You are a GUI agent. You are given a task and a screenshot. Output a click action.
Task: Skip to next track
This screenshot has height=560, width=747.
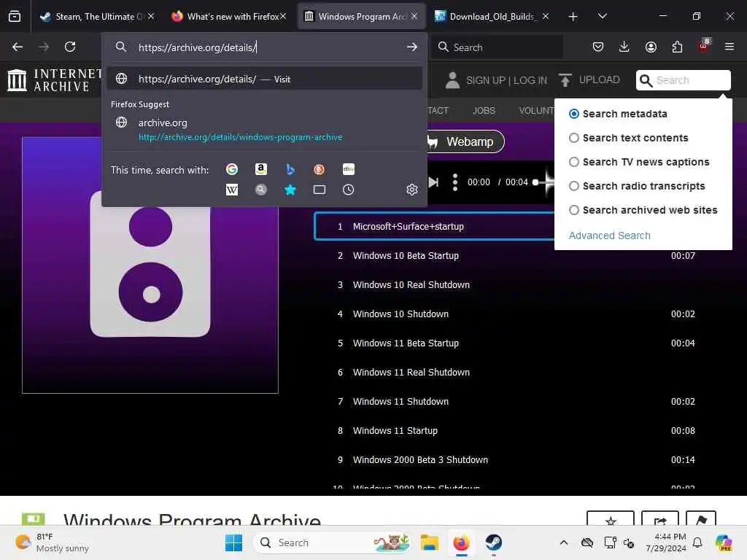click(x=433, y=182)
